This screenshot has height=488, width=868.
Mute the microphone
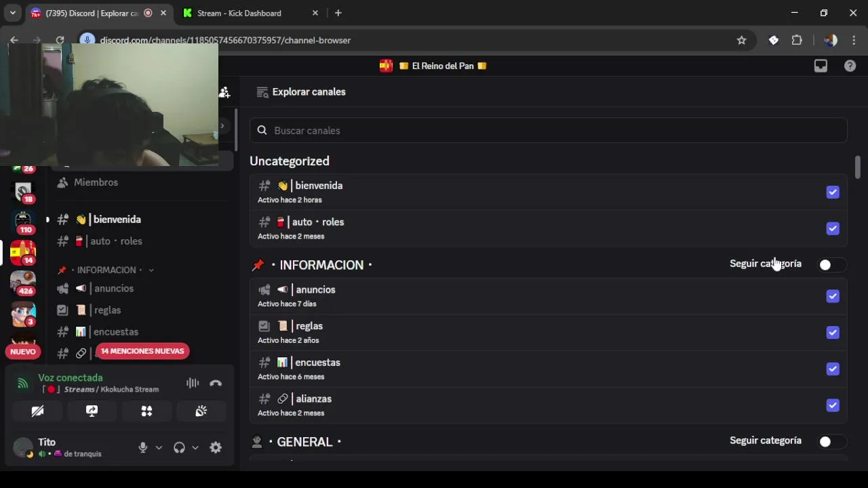(142, 447)
